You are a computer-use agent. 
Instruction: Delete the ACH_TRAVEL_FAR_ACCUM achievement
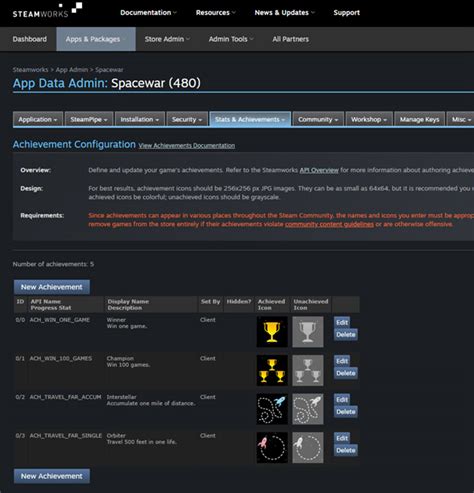tap(346, 412)
